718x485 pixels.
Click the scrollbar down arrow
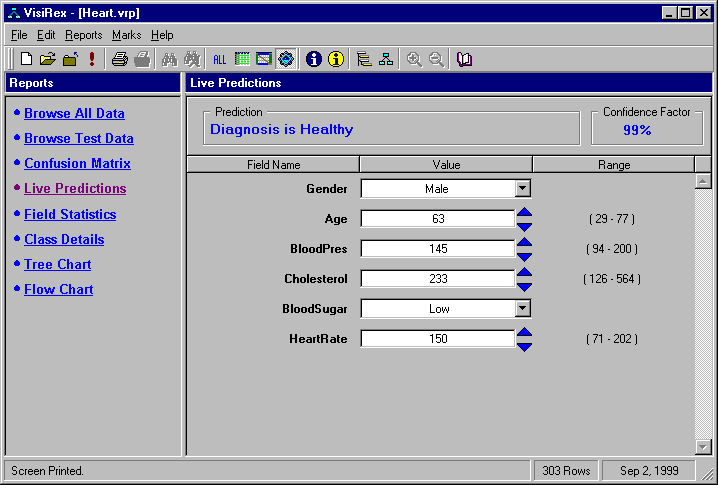703,447
